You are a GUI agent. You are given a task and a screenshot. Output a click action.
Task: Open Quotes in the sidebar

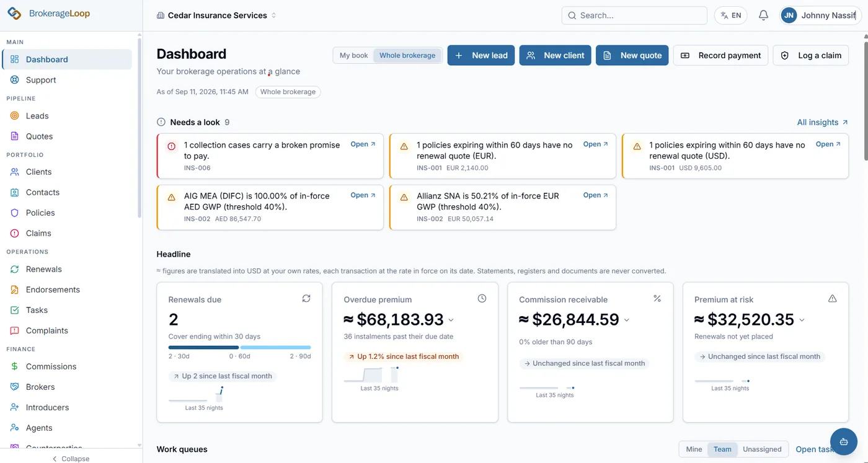(x=67, y=136)
